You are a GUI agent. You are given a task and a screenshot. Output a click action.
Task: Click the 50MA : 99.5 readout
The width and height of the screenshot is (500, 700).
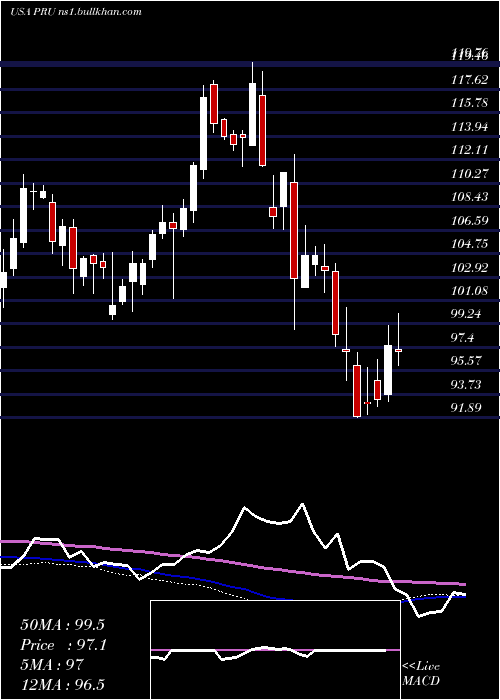pyautogui.click(x=62, y=625)
